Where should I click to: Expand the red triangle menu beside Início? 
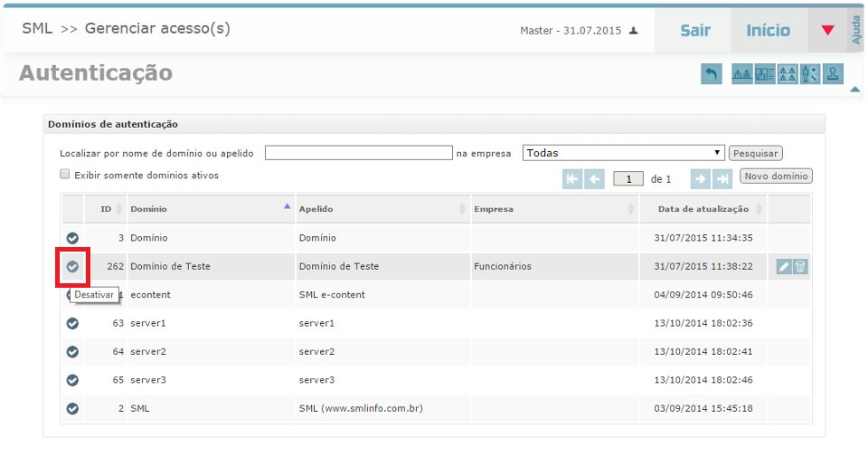pos(827,31)
